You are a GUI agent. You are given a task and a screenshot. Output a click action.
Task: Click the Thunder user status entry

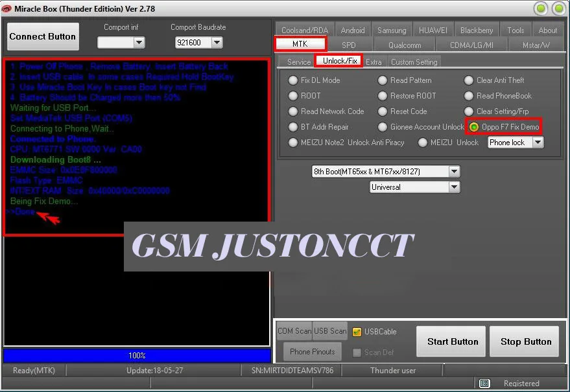[x=392, y=370]
